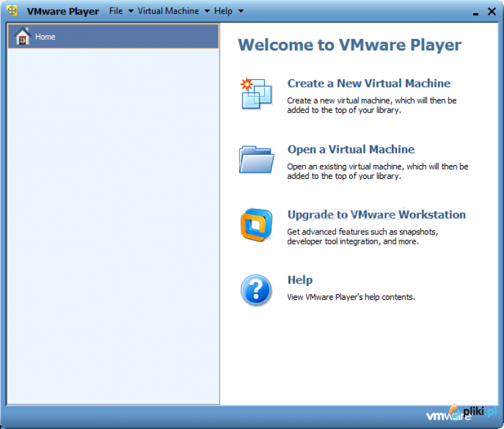Click the 'Welcome to VMware Player' heading

[x=350, y=45]
